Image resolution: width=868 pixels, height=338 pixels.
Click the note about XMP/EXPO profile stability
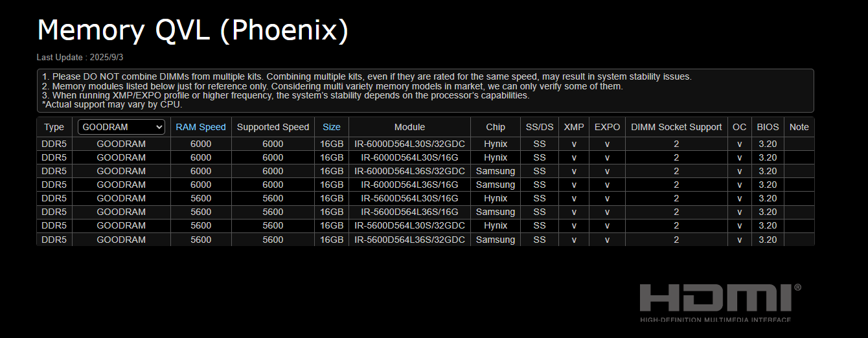click(286, 95)
